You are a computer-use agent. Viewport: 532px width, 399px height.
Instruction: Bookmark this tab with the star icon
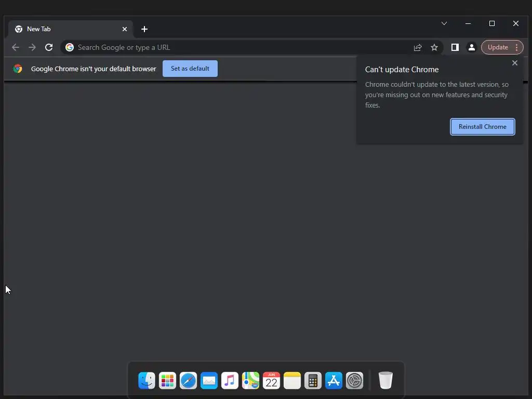(x=434, y=47)
